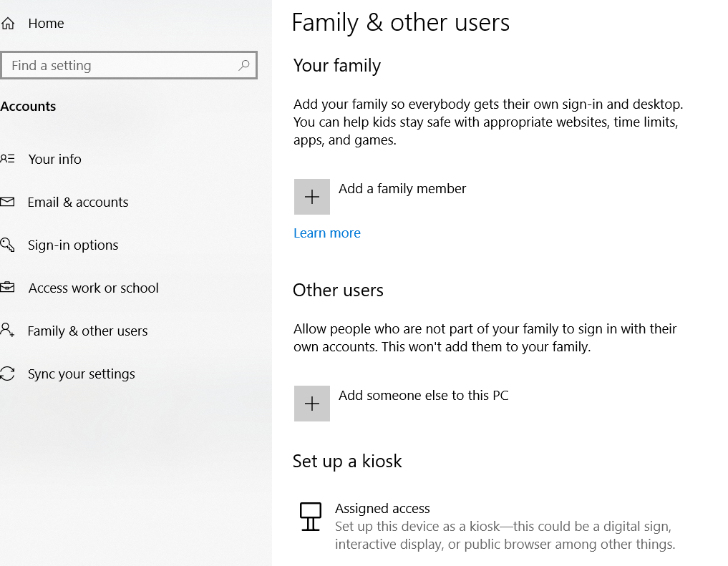
Task: Click the Family & other users icon
Action: (x=8, y=331)
